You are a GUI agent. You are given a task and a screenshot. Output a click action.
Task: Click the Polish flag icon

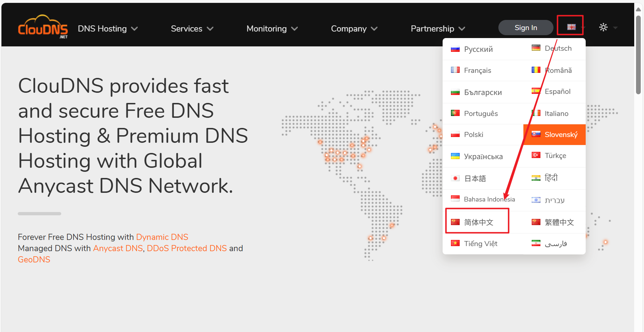455,134
